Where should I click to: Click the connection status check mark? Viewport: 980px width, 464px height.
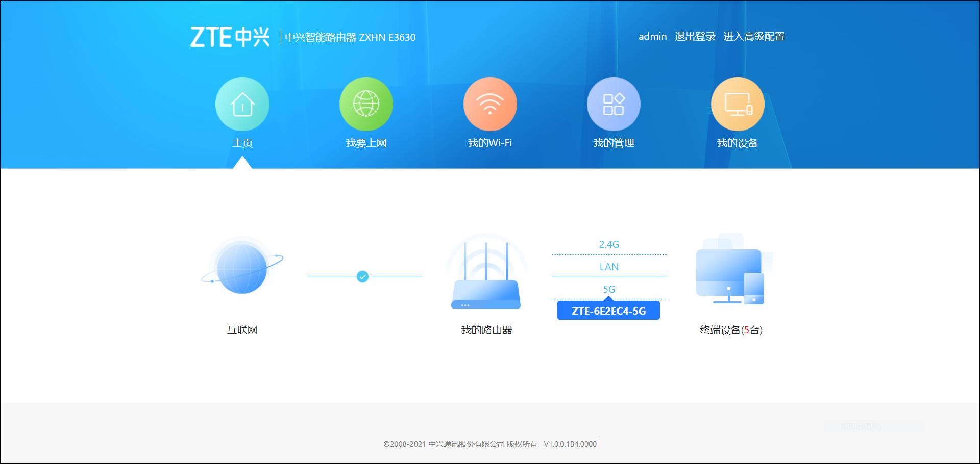pyautogui.click(x=363, y=276)
